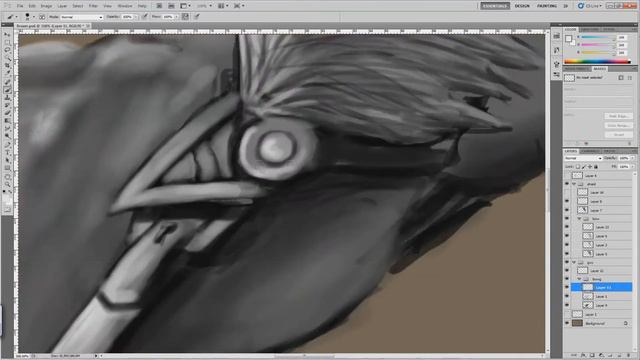Lock transparent pixels in Layers panel
The width and height of the screenshot is (640, 360).
(578, 167)
